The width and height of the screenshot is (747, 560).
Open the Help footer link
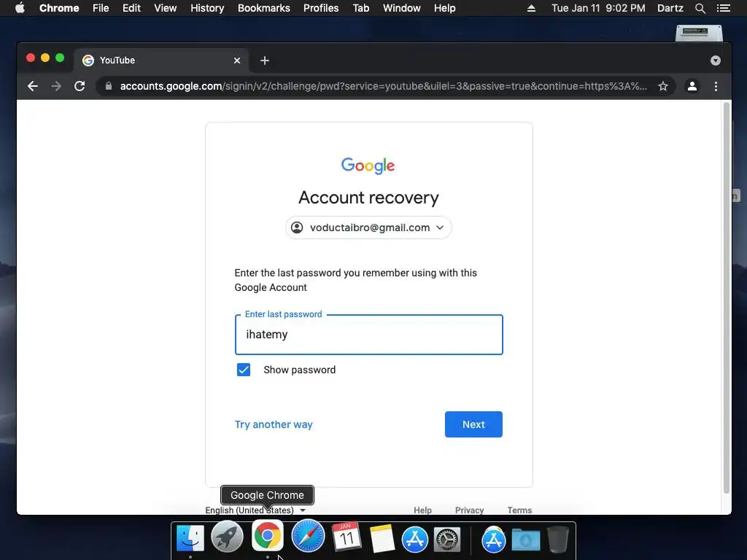422,510
